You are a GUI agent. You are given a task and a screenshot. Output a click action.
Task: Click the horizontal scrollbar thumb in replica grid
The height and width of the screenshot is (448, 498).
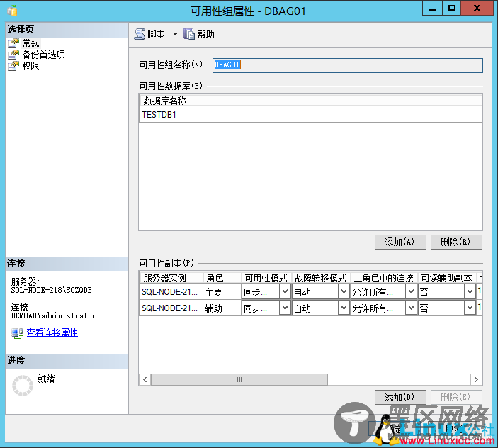click(239, 380)
